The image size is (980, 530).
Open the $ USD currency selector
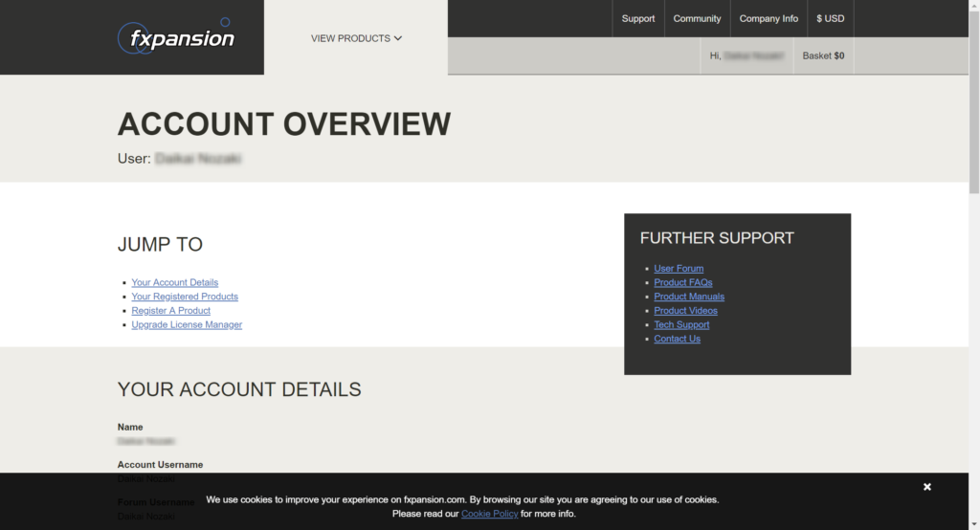click(x=830, y=18)
